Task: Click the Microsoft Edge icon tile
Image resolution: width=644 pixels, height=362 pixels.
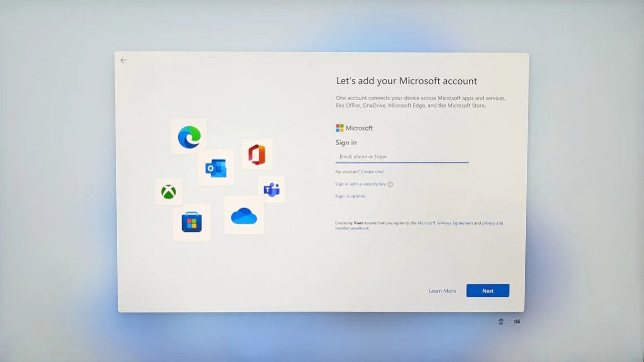Action: 189,136
